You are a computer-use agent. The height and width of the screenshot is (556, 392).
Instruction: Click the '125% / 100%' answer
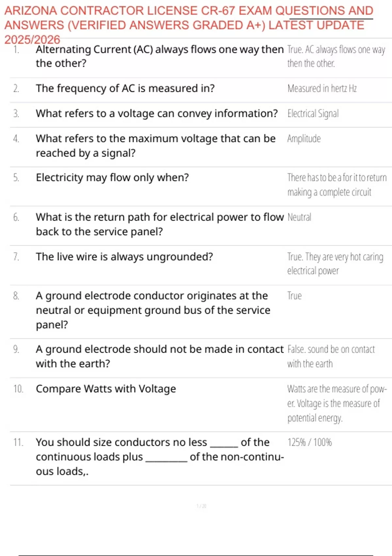pyautogui.click(x=309, y=442)
